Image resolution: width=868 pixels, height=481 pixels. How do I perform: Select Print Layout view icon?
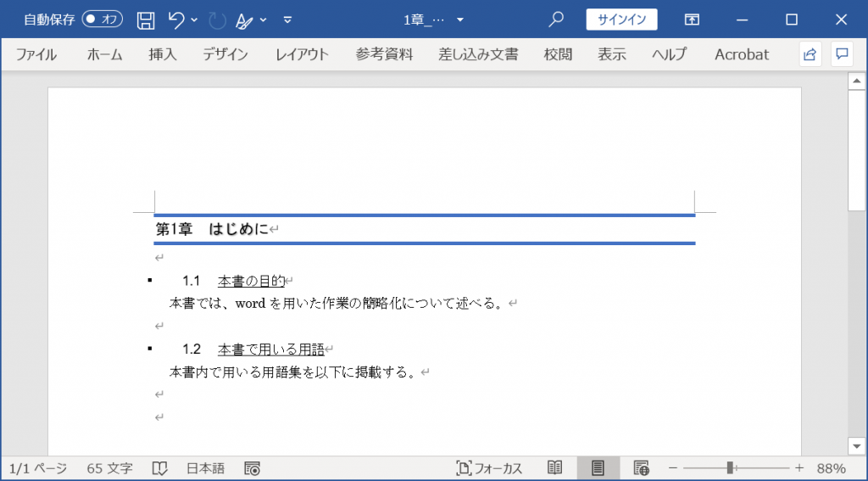click(x=598, y=469)
